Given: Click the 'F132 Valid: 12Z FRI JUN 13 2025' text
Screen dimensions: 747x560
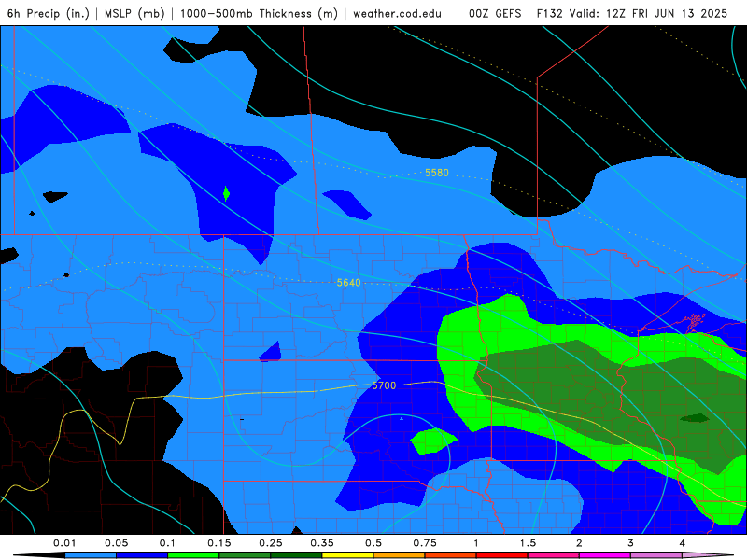Looking at the screenshot, I should click(632, 13).
